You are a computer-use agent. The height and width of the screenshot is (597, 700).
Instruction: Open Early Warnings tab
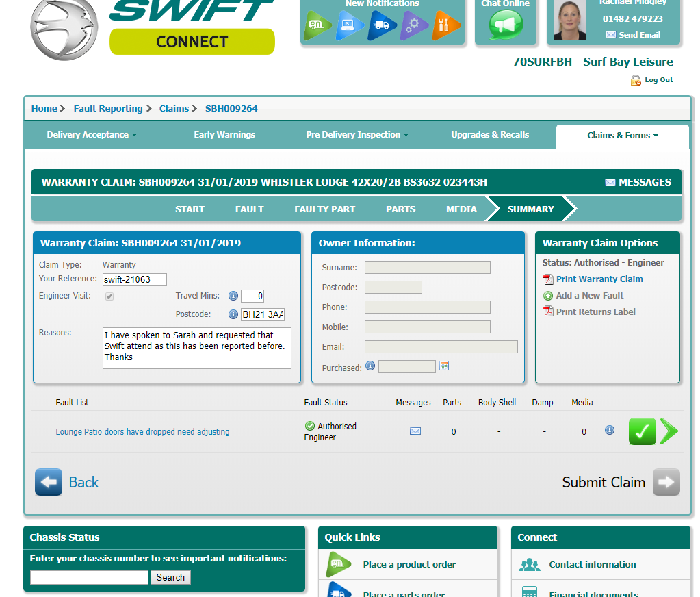pyautogui.click(x=224, y=135)
